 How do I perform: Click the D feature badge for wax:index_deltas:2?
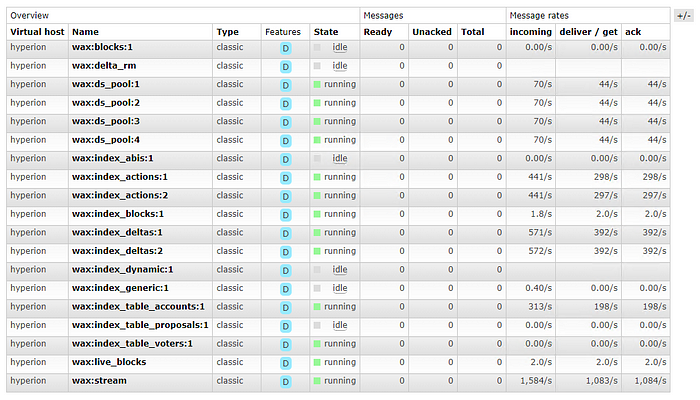point(286,252)
